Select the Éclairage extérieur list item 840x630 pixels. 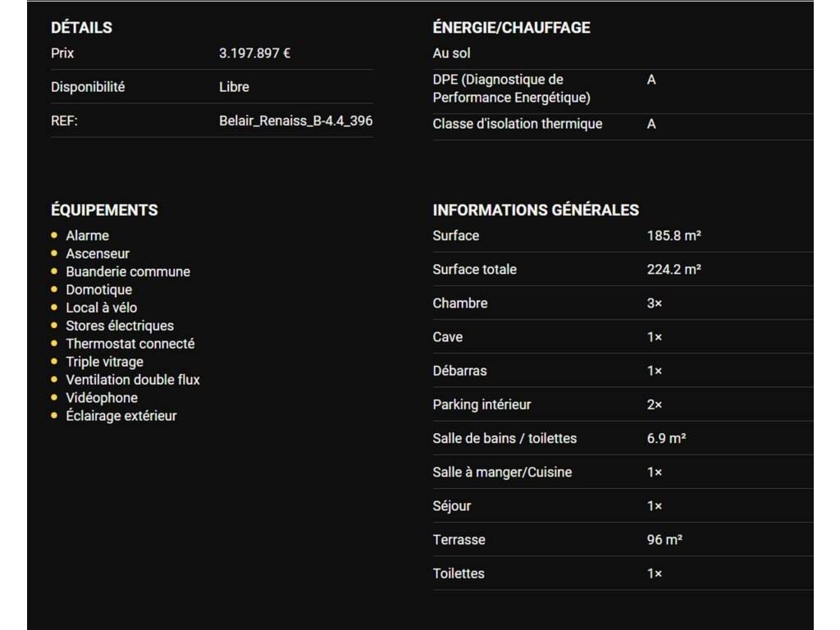coord(121,416)
